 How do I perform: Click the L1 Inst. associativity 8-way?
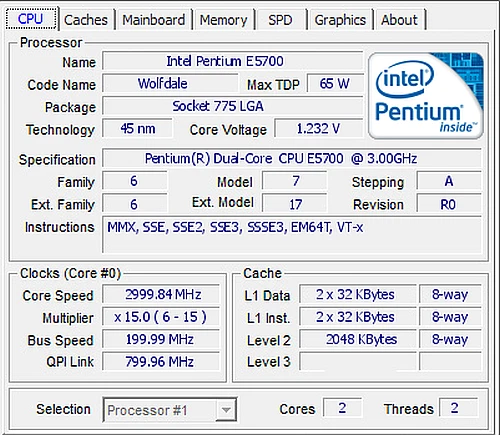(450, 317)
